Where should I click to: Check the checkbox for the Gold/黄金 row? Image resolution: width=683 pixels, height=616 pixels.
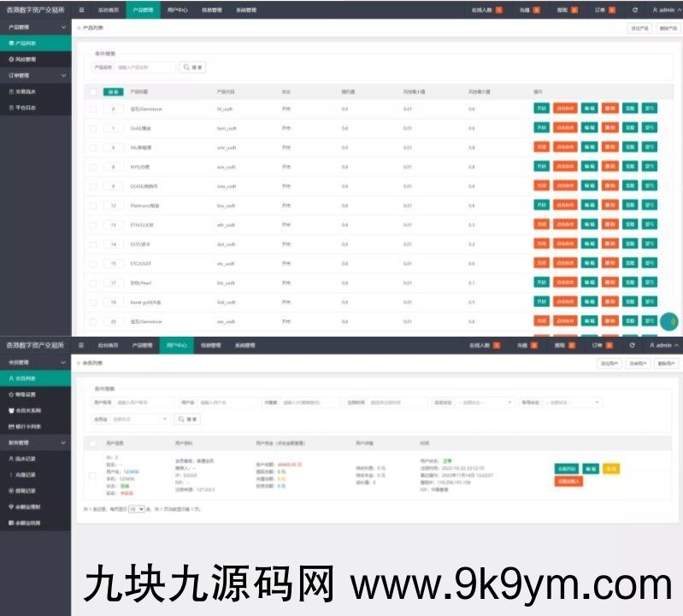pyautogui.click(x=92, y=128)
